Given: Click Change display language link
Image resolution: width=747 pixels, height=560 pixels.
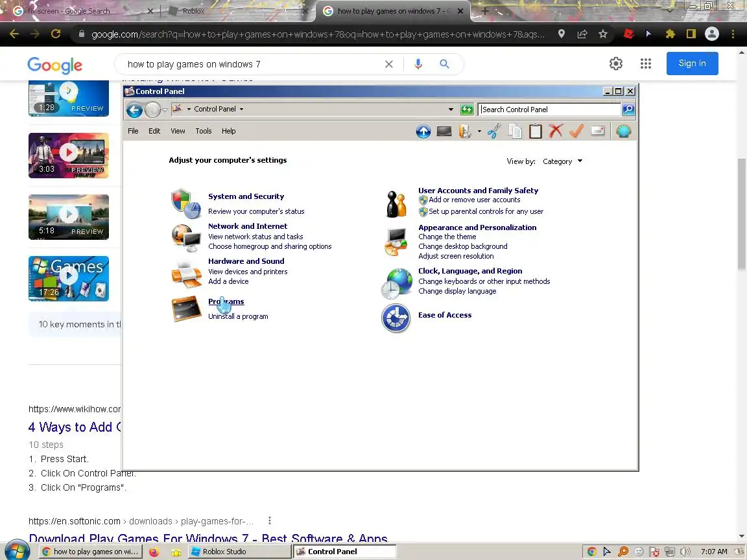Looking at the screenshot, I should (x=457, y=291).
